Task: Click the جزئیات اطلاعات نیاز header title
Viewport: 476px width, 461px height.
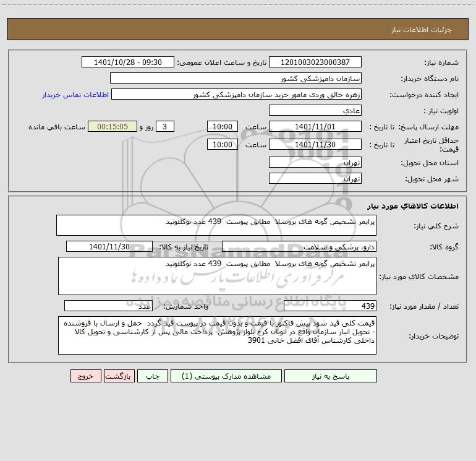Action: pos(422,30)
